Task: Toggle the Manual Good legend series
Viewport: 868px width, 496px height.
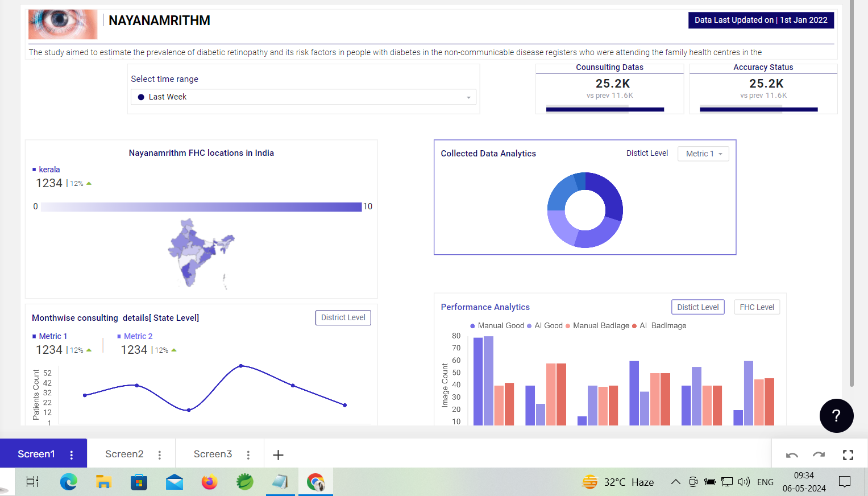Action: click(497, 325)
